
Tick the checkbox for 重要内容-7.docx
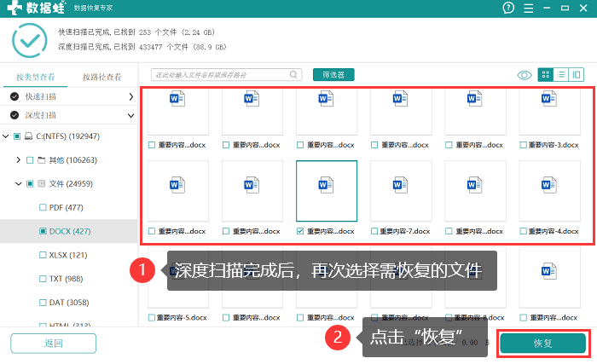(x=374, y=231)
